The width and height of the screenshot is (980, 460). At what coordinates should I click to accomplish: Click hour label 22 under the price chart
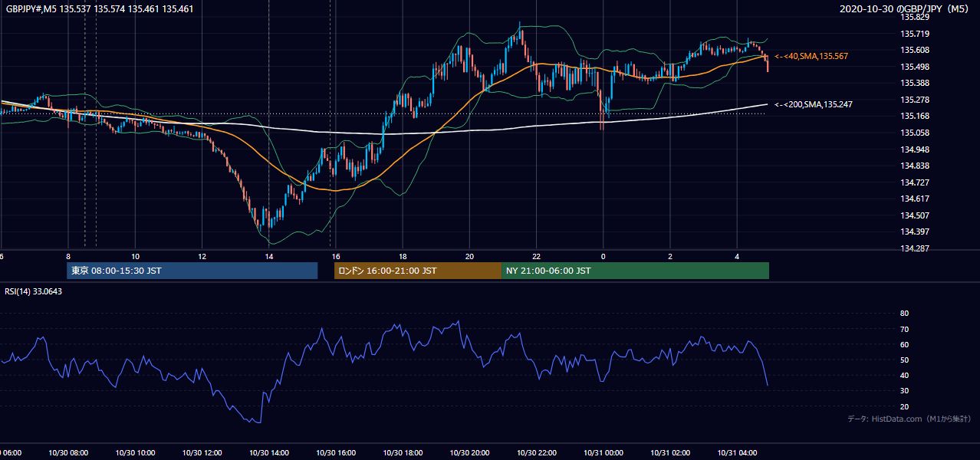tap(536, 256)
